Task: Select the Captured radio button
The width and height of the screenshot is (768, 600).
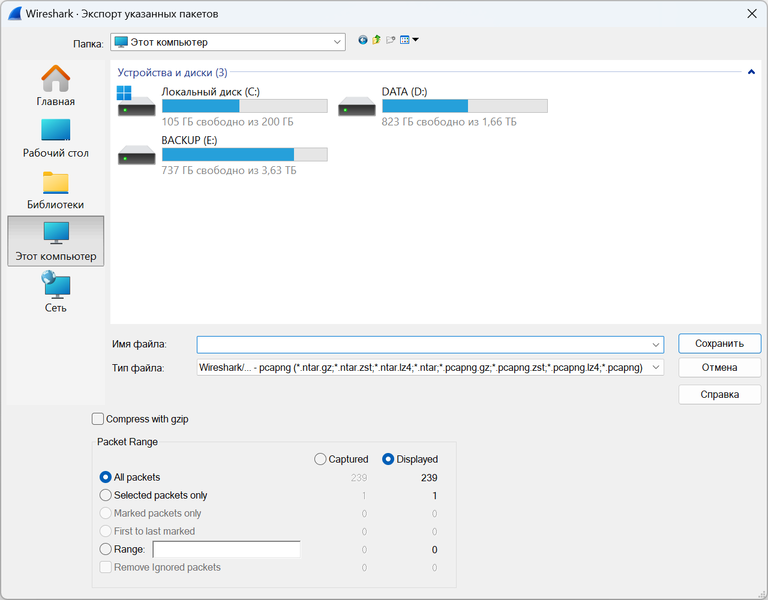Action: [x=320, y=459]
